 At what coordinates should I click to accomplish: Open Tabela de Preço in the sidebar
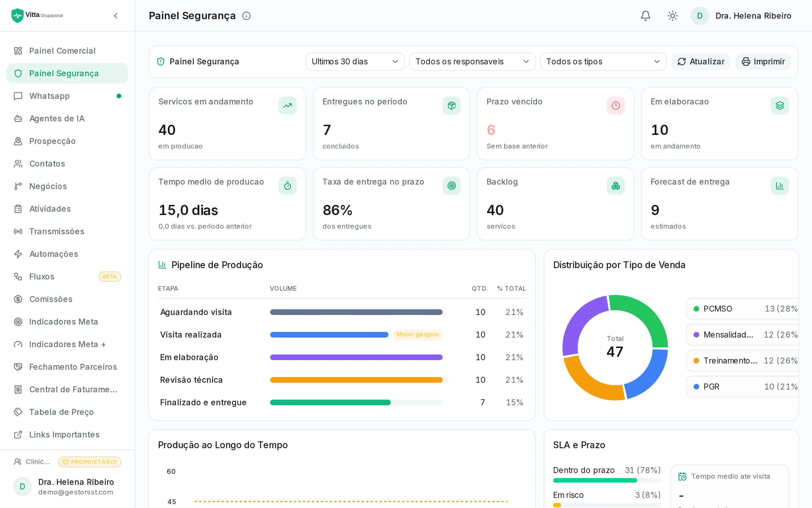pos(67,412)
